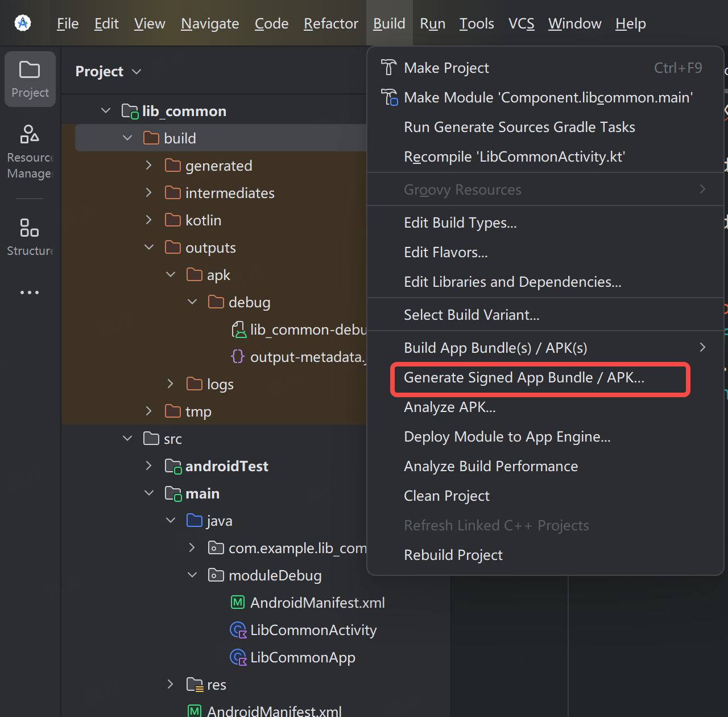
Task: Expand the logs folder node
Action: click(x=171, y=384)
